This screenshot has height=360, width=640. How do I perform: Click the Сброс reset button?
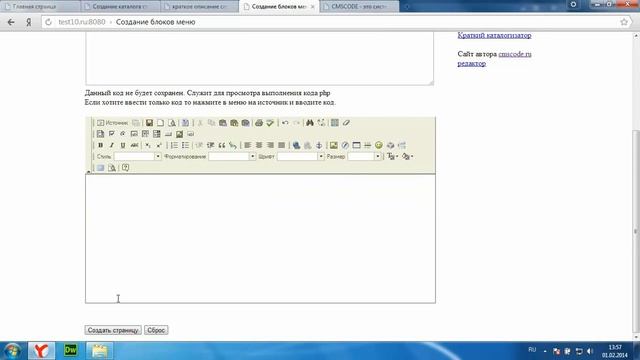[156, 330]
